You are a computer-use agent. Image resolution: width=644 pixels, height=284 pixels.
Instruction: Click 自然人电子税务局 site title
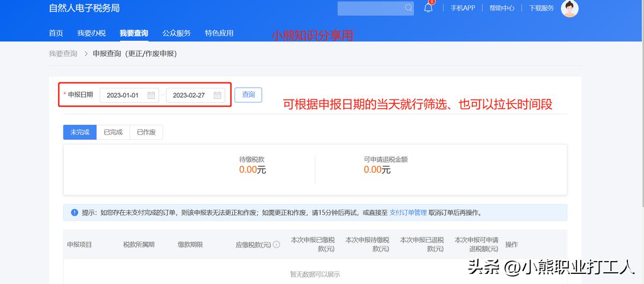[x=84, y=8]
